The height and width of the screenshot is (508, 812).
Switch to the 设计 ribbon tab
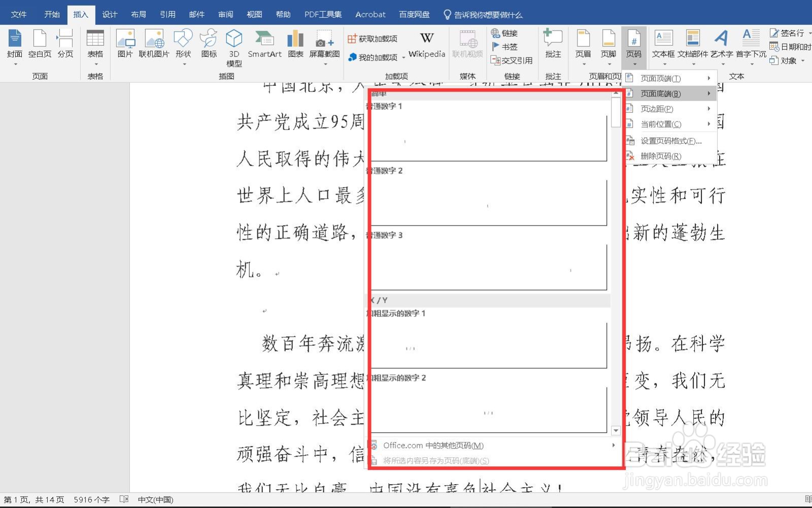point(110,14)
